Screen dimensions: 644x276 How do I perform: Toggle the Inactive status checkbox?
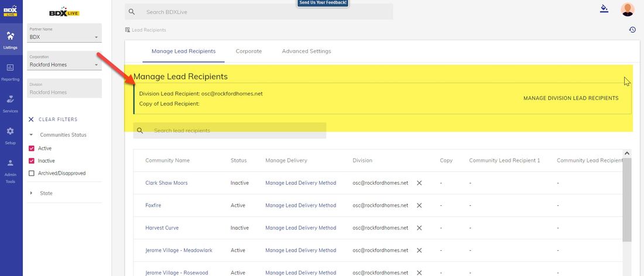(x=32, y=161)
